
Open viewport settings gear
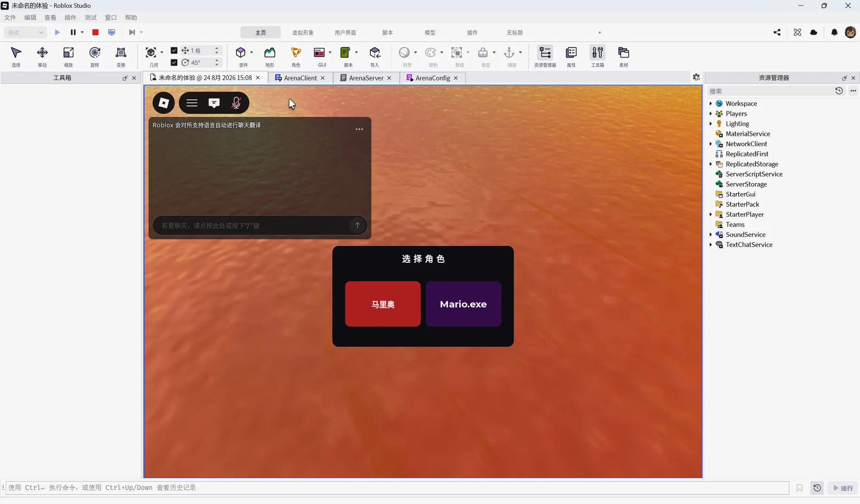click(696, 77)
